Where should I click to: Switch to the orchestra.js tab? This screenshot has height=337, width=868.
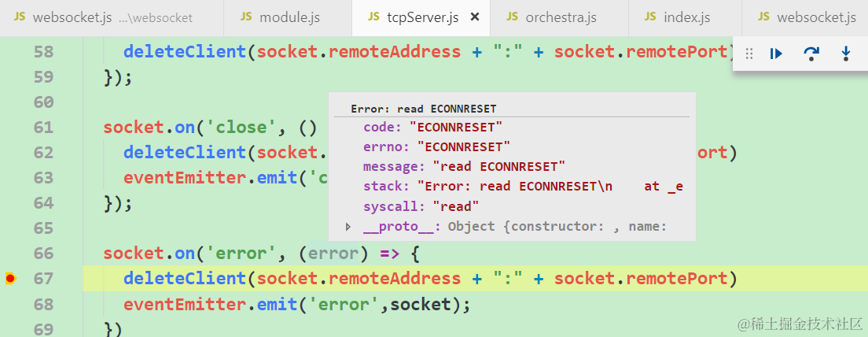click(x=559, y=18)
